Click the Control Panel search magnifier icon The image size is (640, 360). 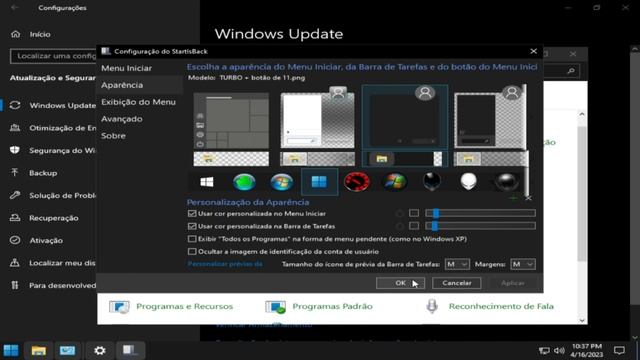[x=571, y=71]
